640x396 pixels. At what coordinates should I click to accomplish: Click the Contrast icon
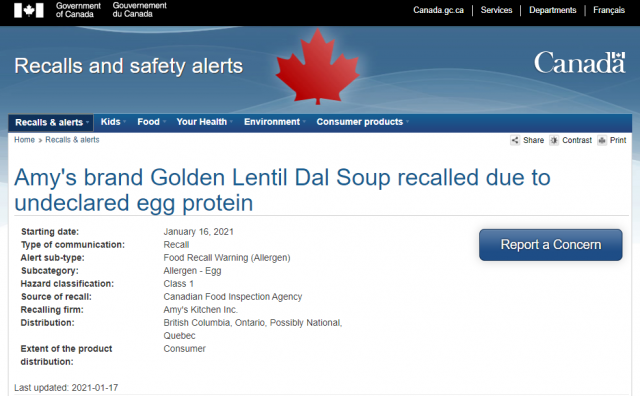tap(554, 140)
